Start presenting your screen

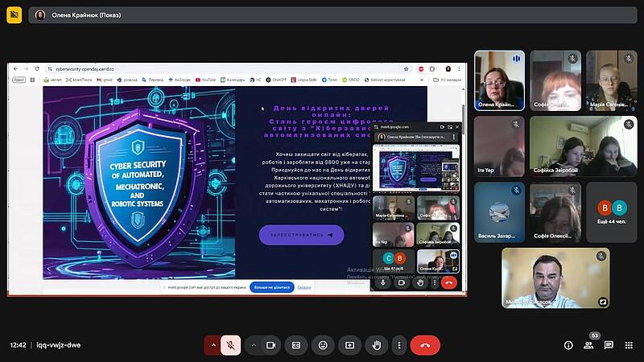[x=349, y=345]
